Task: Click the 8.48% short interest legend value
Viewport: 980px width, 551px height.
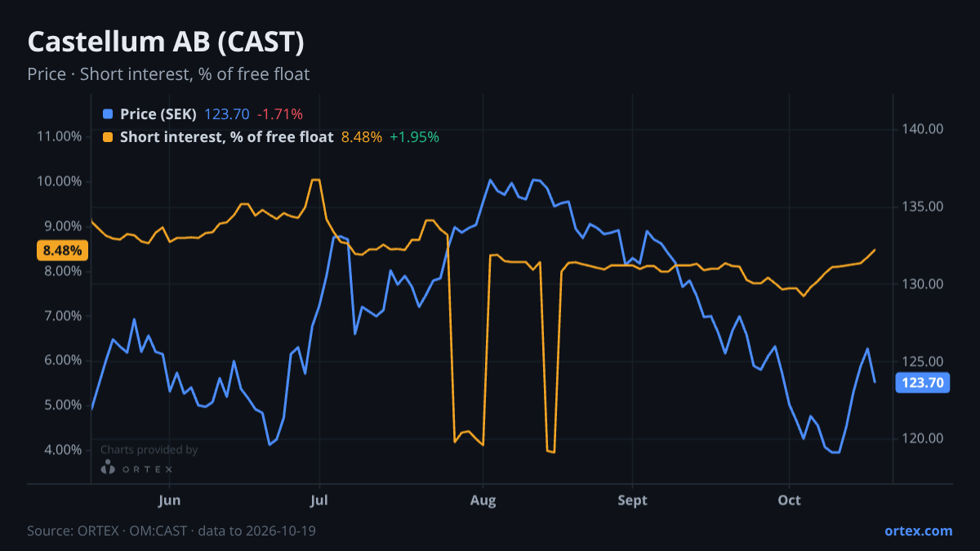Action: 361,137
